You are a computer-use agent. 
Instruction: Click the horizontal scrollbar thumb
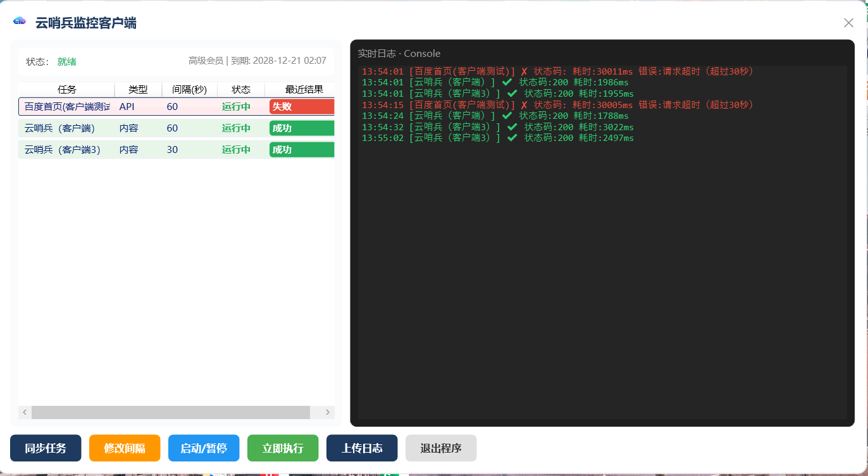tap(171, 412)
